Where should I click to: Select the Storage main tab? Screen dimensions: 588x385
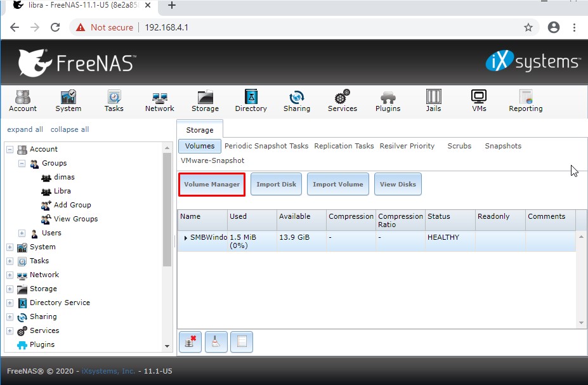point(200,130)
